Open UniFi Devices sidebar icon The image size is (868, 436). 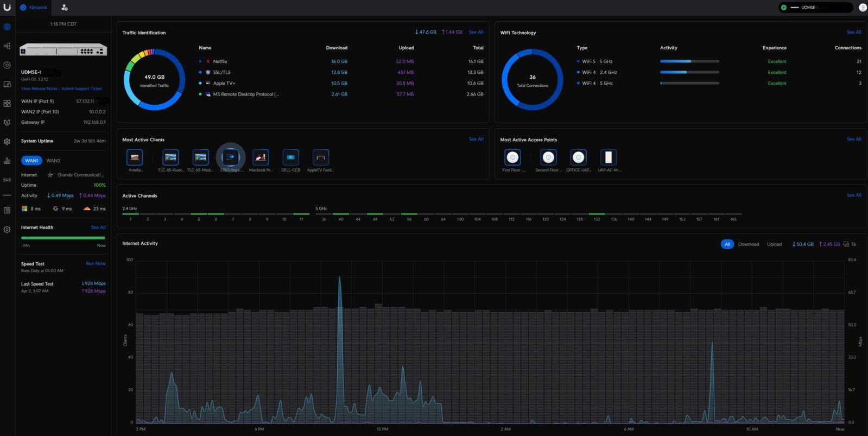[x=7, y=65]
